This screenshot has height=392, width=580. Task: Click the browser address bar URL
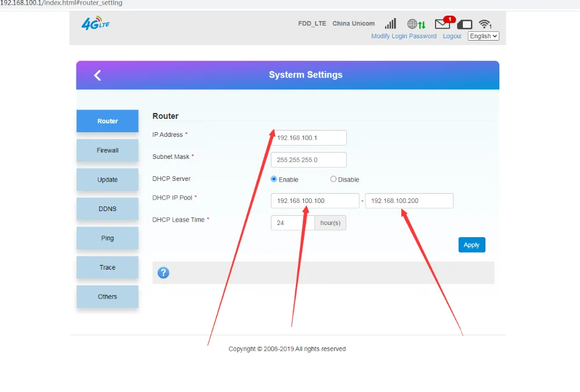coord(61,3)
